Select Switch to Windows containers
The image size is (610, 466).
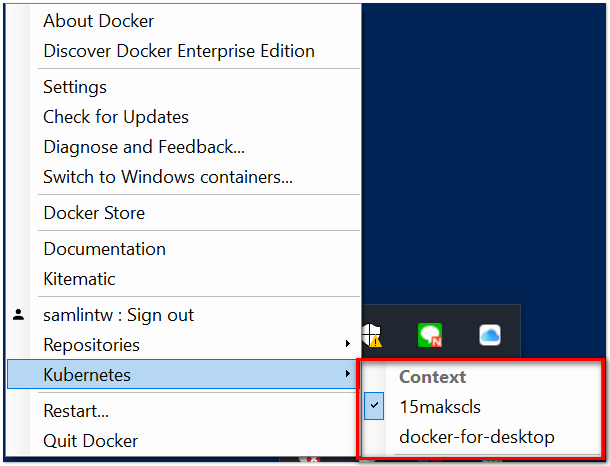pos(183,177)
